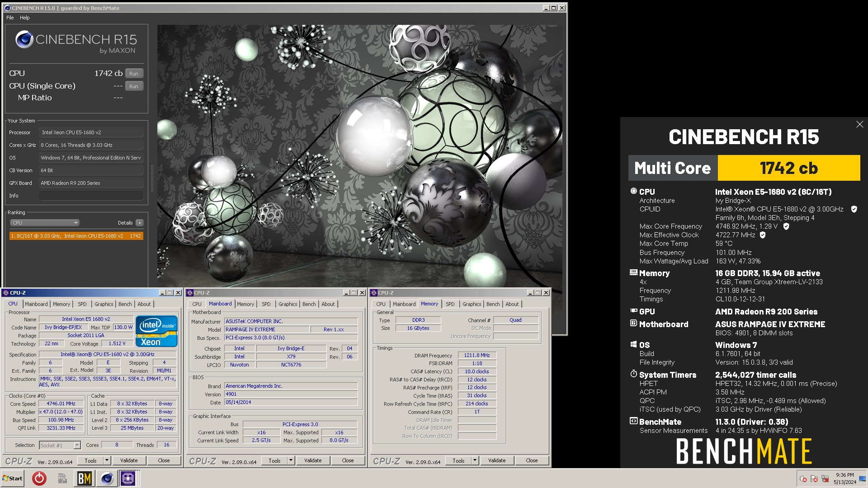Image resolution: width=868 pixels, height=488 pixels.
Task: Run the CPU multi-core benchmark
Action: (134, 74)
